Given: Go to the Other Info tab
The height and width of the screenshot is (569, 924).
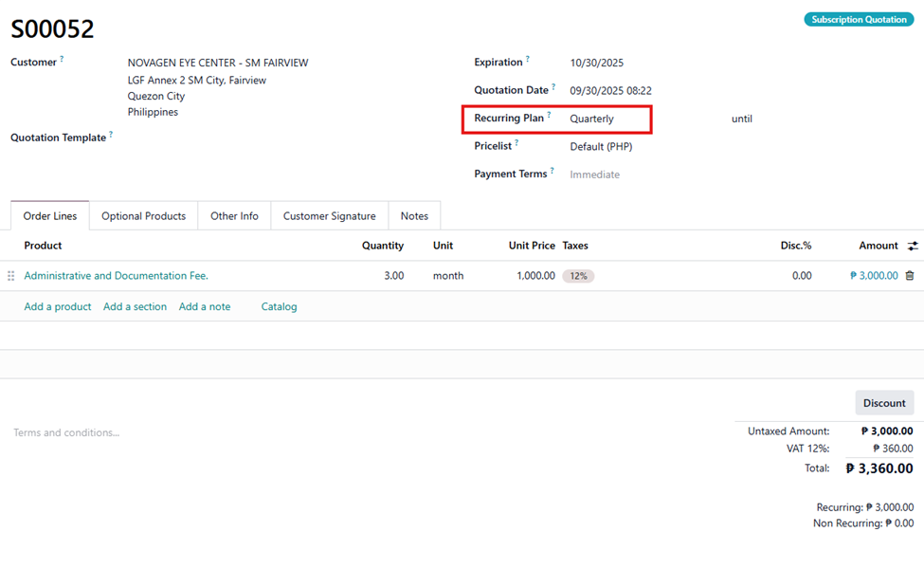Looking at the screenshot, I should point(234,216).
